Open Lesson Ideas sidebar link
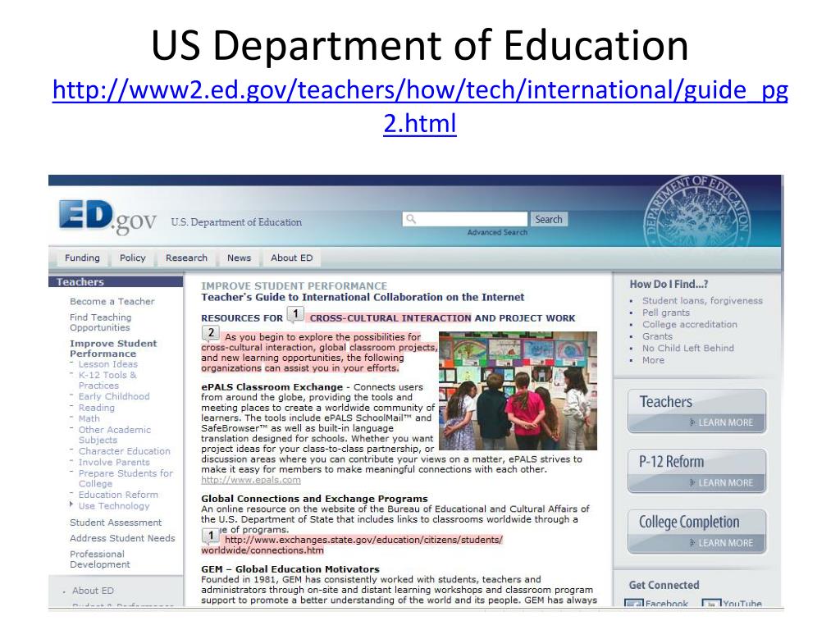Image resolution: width=840 pixels, height=630 pixels. (108, 363)
